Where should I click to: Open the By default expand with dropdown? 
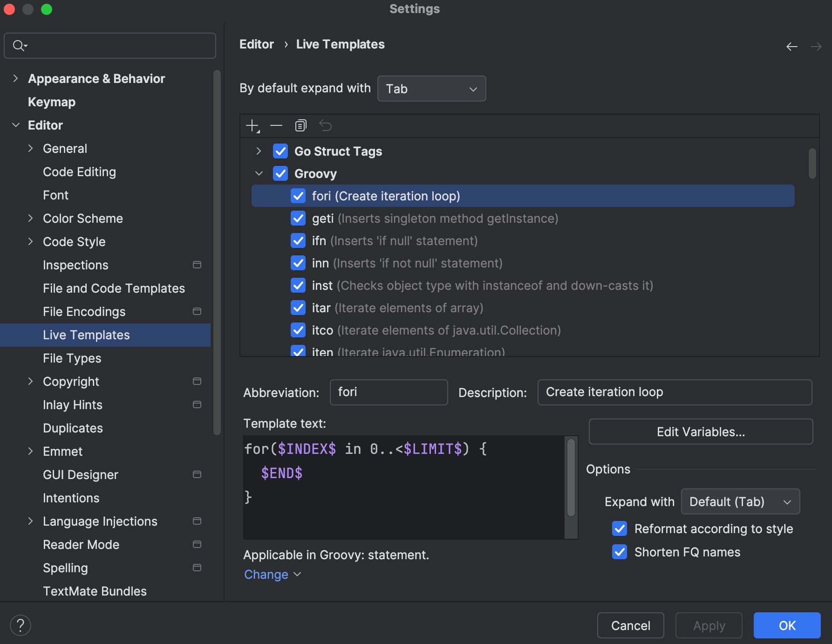[431, 89]
